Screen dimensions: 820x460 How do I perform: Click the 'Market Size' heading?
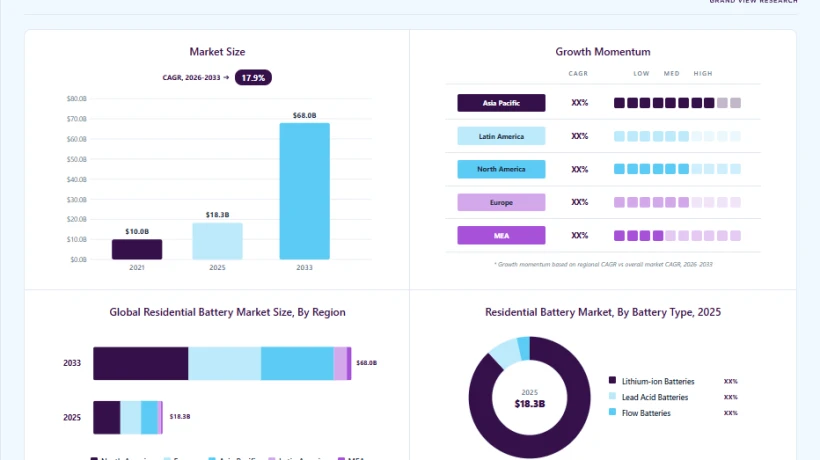[x=217, y=52]
